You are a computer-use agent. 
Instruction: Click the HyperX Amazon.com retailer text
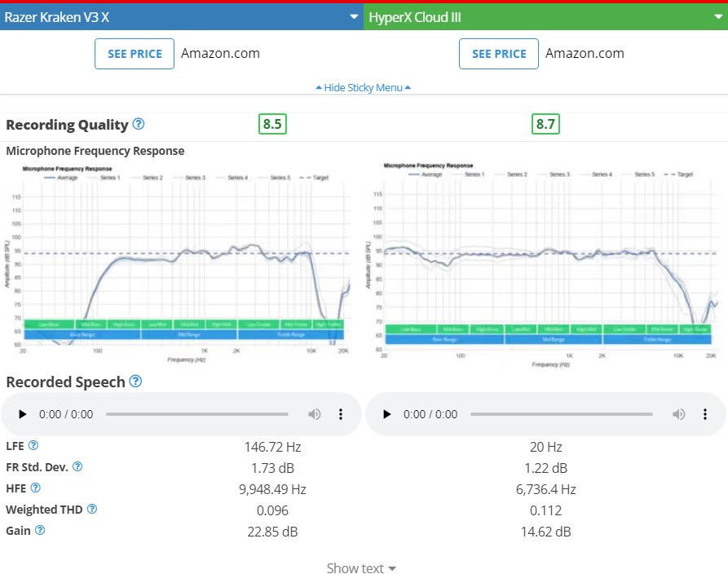(x=585, y=54)
